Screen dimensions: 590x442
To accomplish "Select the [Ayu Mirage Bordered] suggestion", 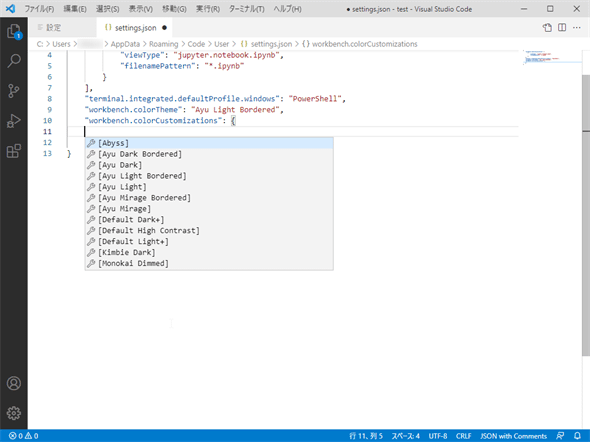I will 209,197.
